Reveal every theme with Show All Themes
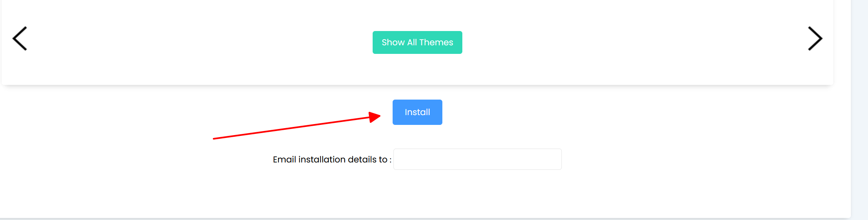The width and height of the screenshot is (868, 220). tap(417, 42)
